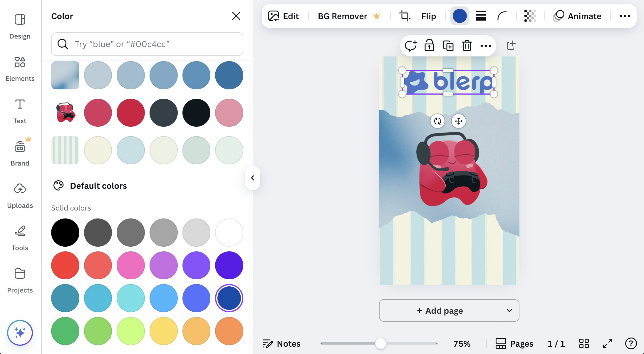Image resolution: width=644 pixels, height=354 pixels.
Task: Select the yellow solid color swatch
Action: pyautogui.click(x=164, y=331)
